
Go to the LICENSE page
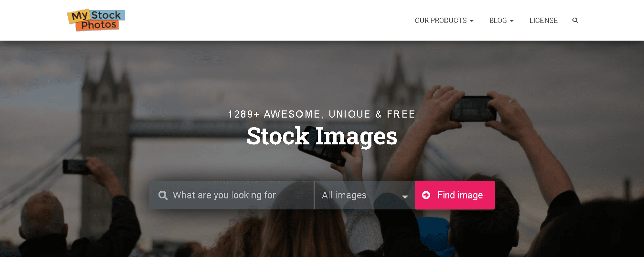[543, 21]
